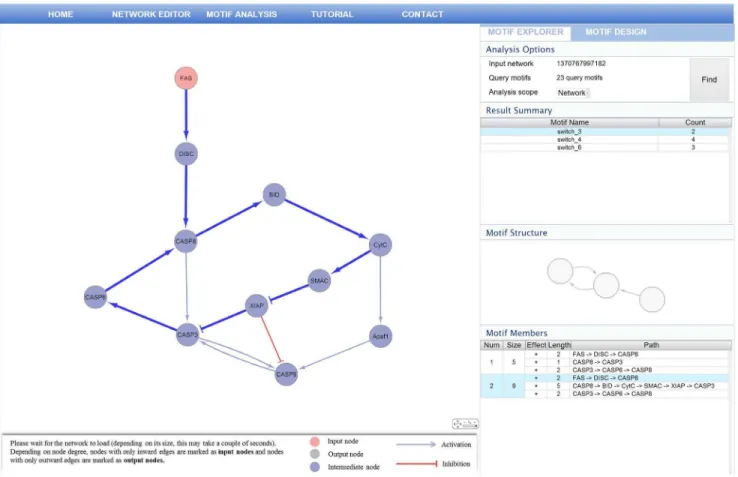Open the TUTORIAL page

click(x=332, y=14)
